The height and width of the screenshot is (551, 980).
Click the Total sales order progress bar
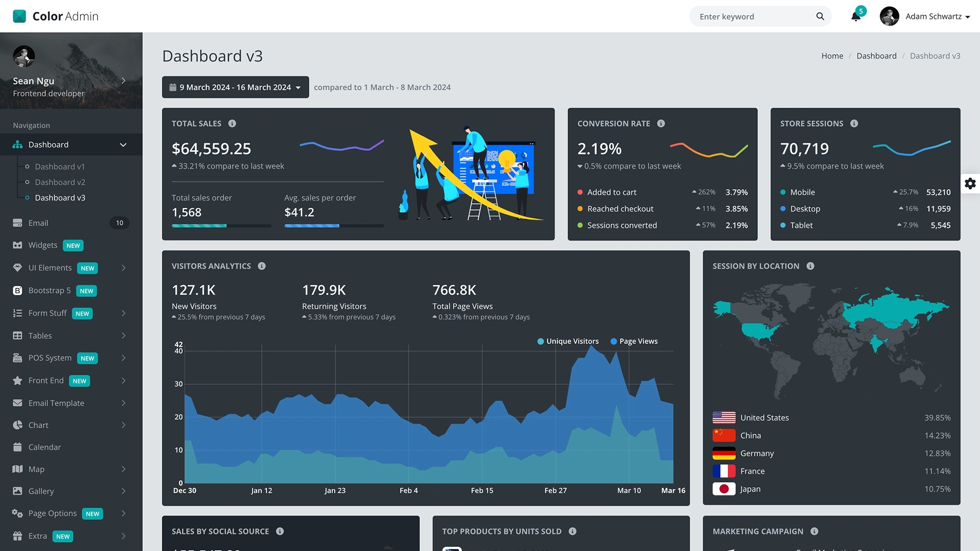tap(221, 226)
